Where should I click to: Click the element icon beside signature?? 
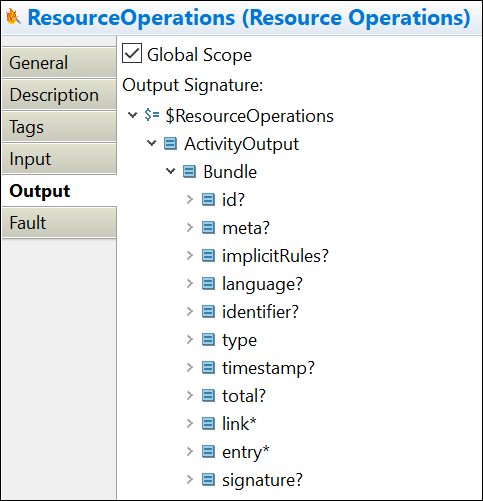tap(208, 480)
